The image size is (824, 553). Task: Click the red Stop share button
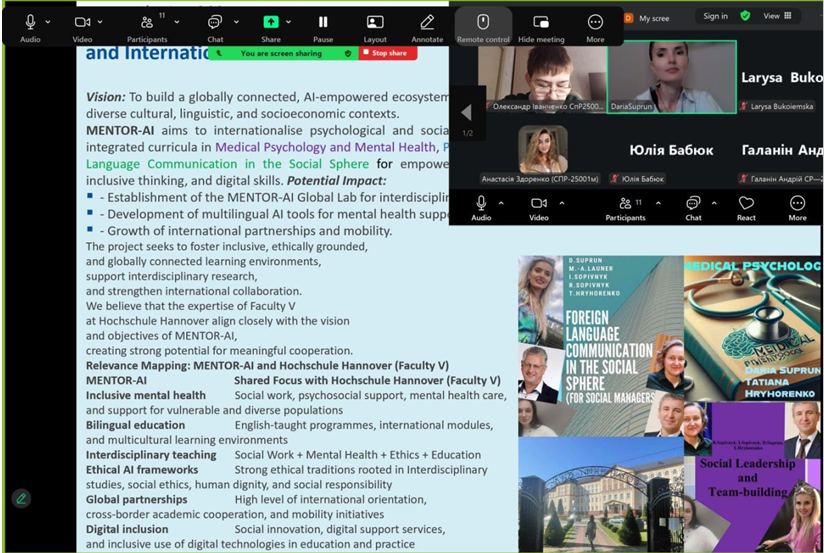388,53
